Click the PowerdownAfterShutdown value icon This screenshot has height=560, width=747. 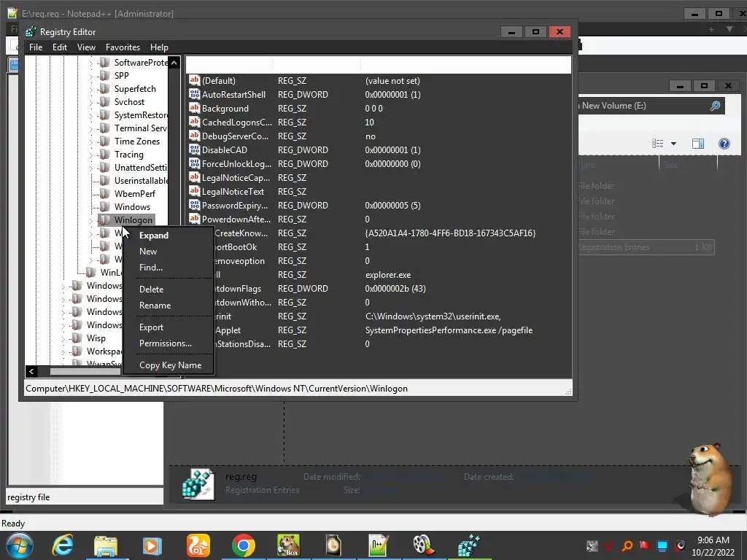(194, 219)
